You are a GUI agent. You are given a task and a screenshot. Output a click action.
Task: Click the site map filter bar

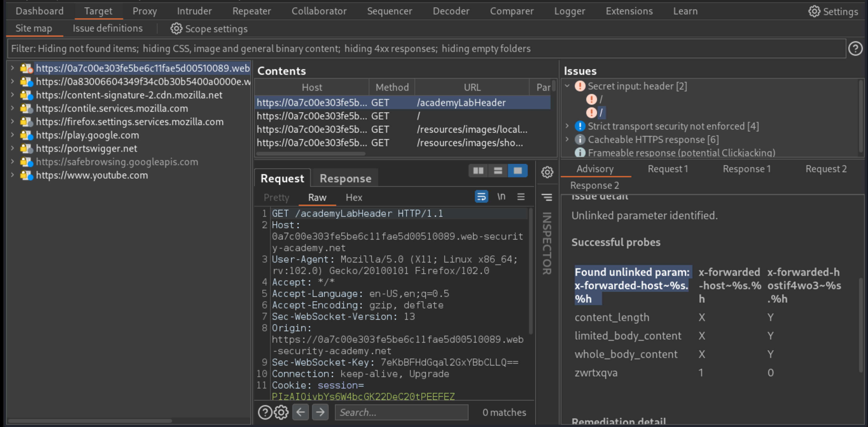426,48
